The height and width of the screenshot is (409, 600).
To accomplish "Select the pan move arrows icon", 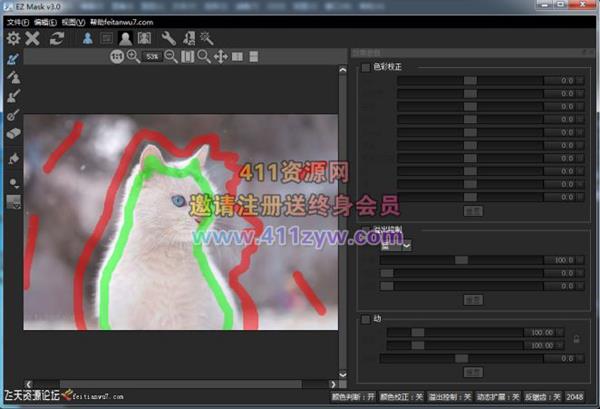I will 220,57.
